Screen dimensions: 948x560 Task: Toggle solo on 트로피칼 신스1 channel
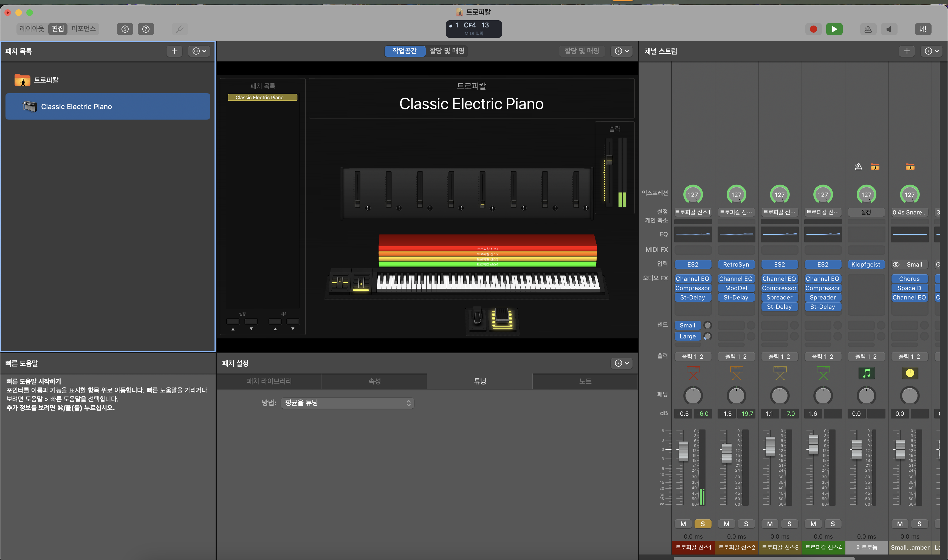click(x=703, y=524)
